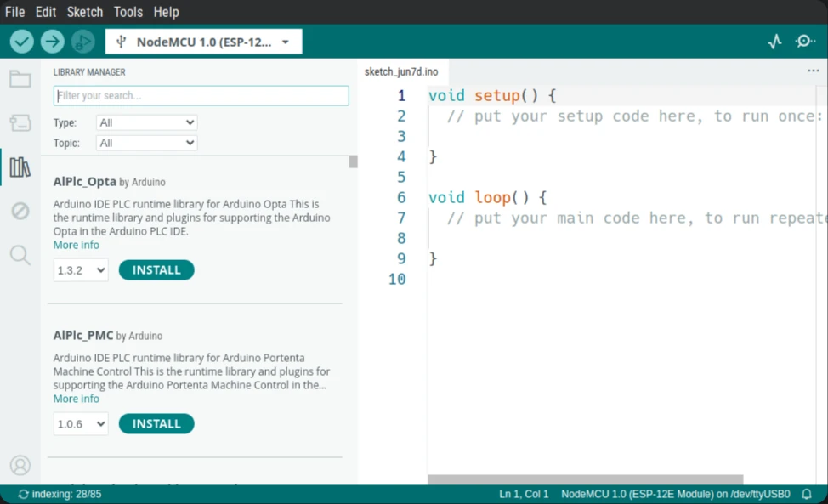Screen dimensions: 828x504
Task: Click the NodeMCU /dev/ttyUSB0 status entry
Action: (x=675, y=494)
